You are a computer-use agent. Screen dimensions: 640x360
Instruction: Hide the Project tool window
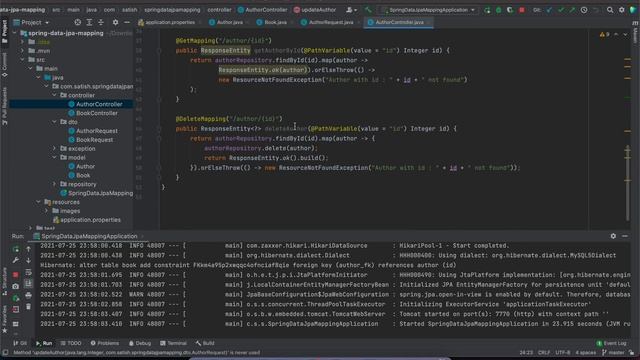coord(127,22)
